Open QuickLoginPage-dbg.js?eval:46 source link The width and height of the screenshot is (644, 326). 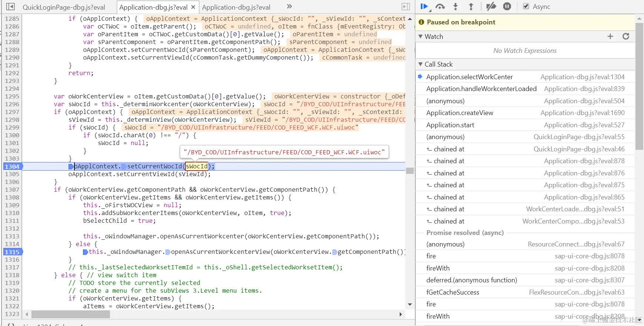[x=579, y=149]
